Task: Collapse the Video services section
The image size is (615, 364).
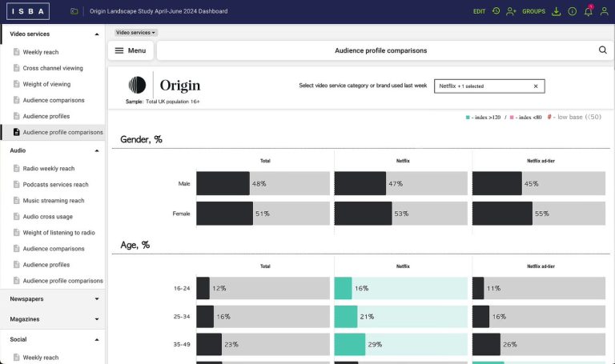Action: pos(97,34)
